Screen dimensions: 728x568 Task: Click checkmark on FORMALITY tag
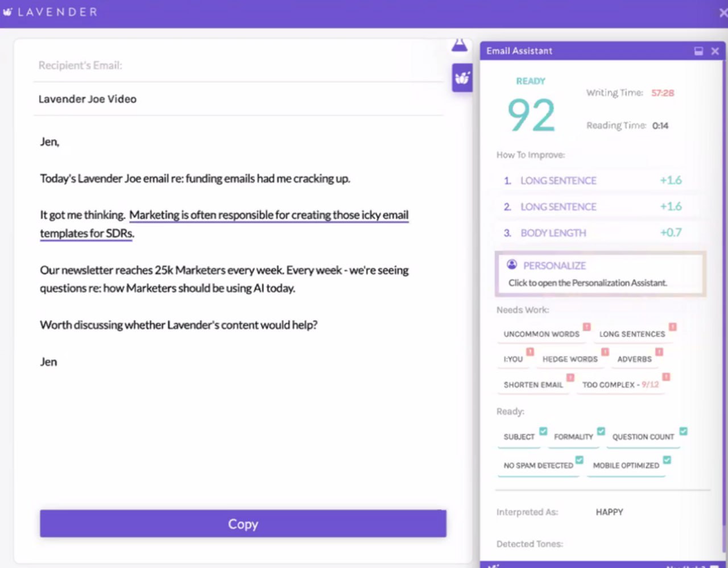[x=601, y=431]
